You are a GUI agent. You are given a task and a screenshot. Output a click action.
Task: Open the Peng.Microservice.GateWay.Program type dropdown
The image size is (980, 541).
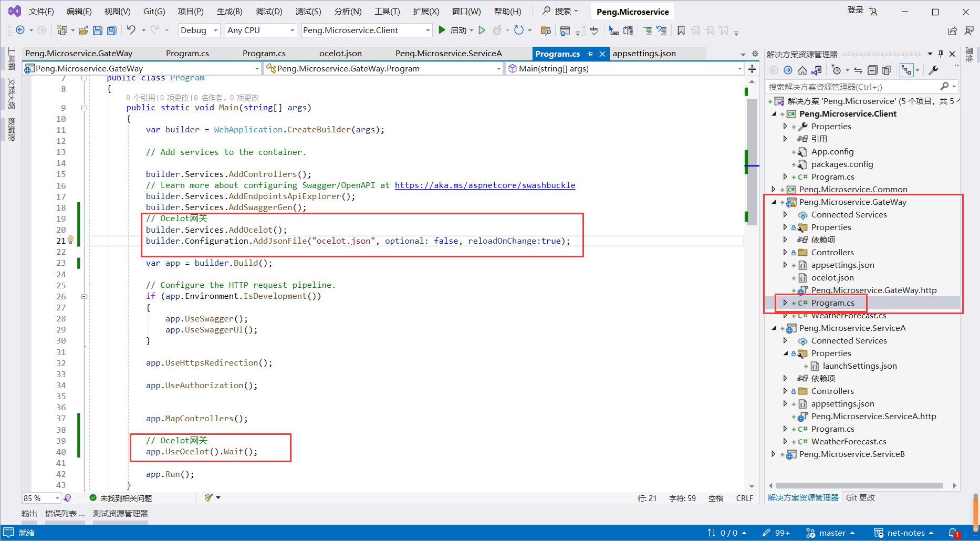(x=383, y=68)
